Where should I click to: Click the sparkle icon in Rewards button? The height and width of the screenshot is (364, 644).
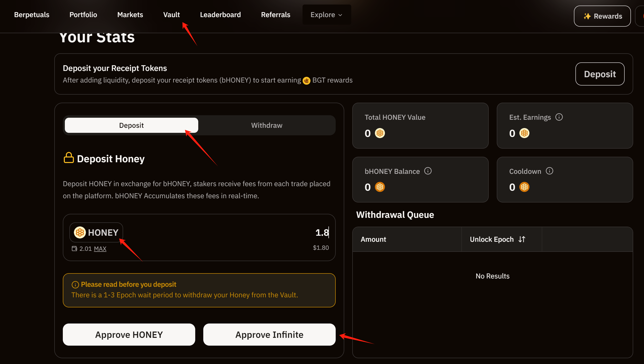[x=587, y=16]
